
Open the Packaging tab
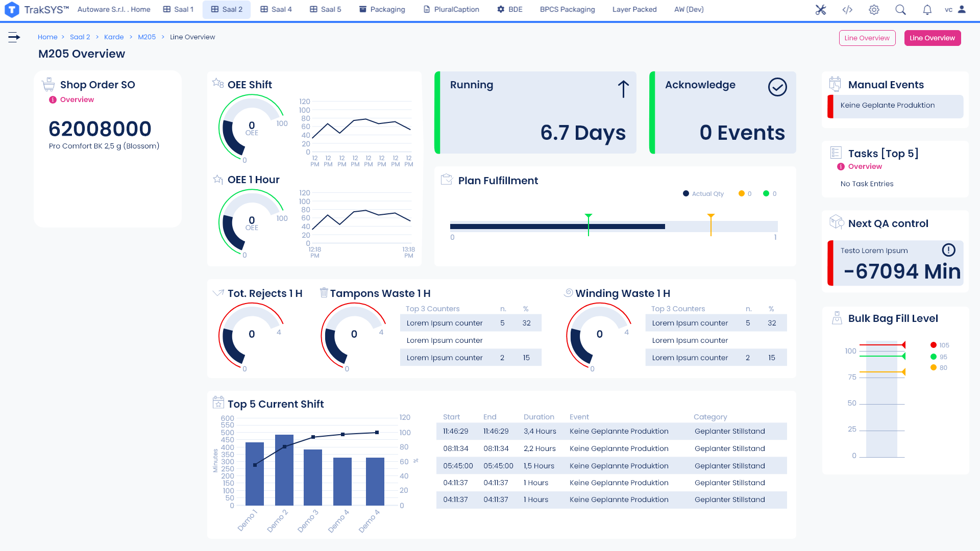coord(382,9)
